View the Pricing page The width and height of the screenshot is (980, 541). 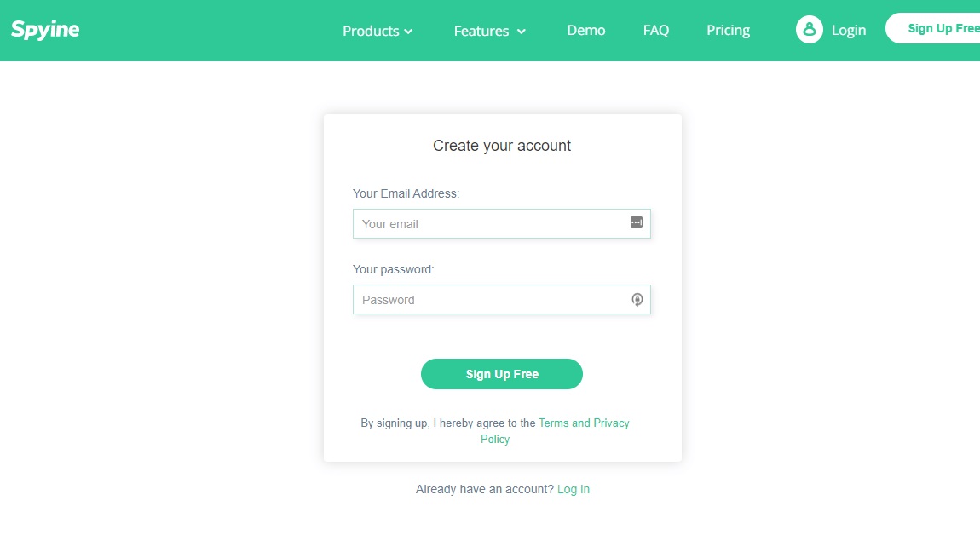click(729, 30)
